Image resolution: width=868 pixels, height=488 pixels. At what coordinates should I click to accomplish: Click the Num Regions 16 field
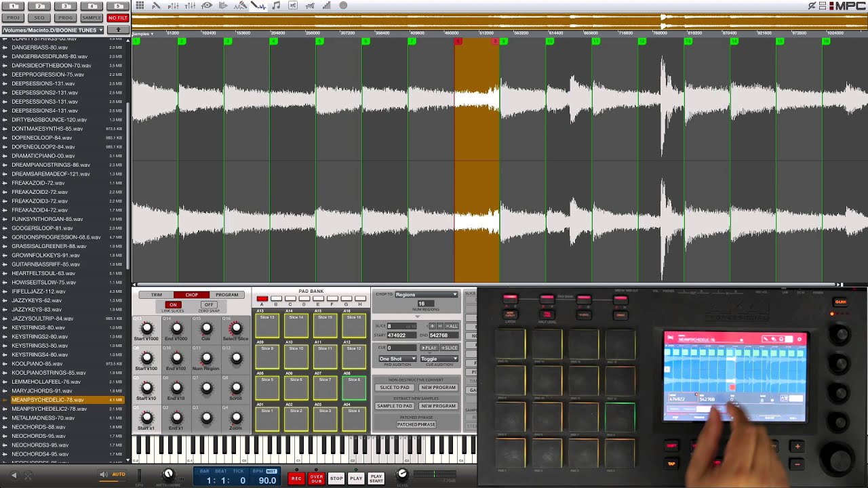point(426,304)
